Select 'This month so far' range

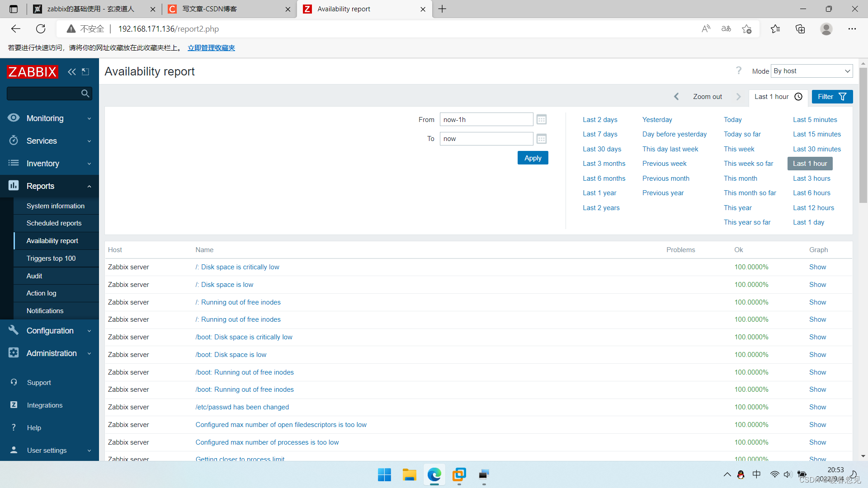750,193
